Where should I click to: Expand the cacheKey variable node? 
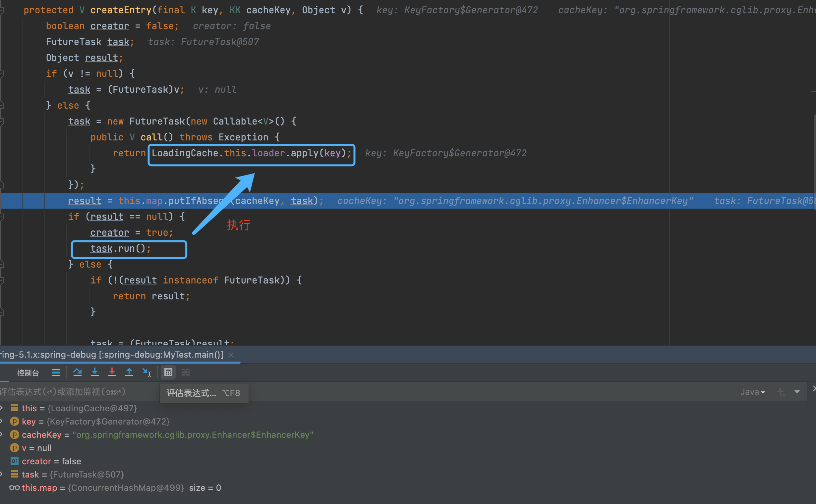click(2, 434)
